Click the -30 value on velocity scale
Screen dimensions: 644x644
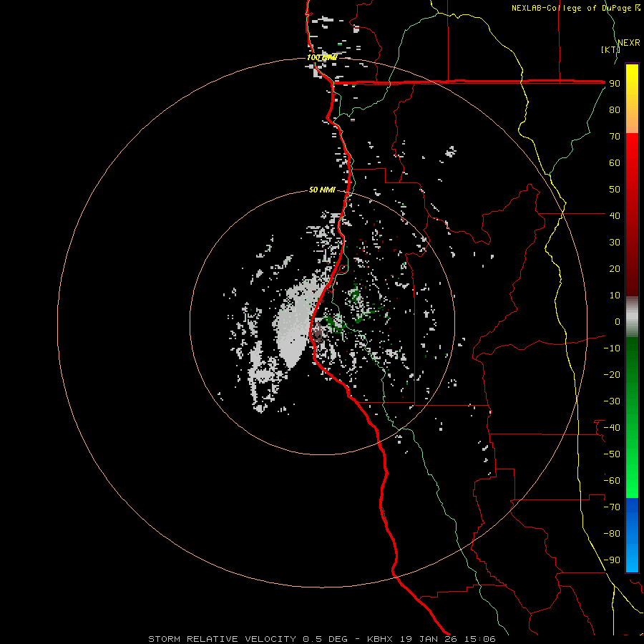coord(612,401)
